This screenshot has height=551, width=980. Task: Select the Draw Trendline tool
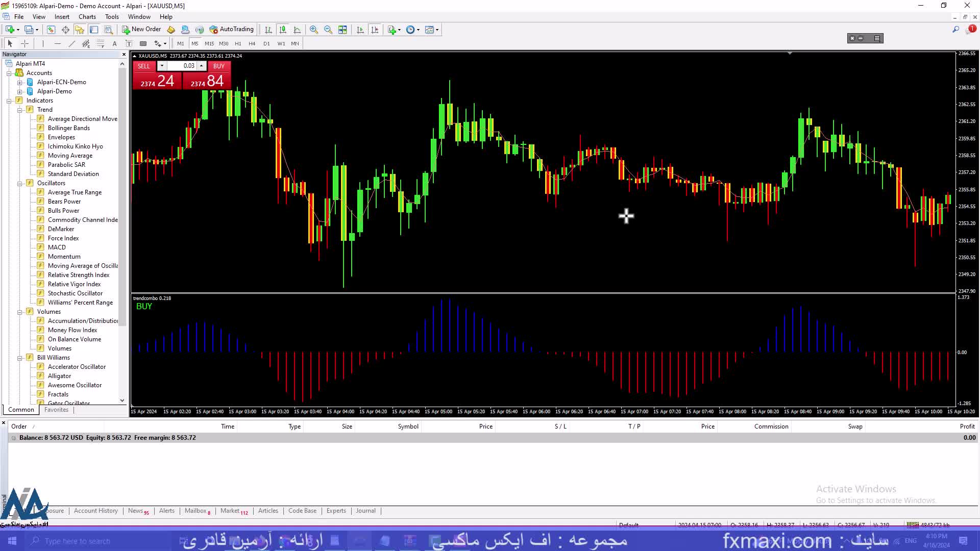pyautogui.click(x=71, y=43)
